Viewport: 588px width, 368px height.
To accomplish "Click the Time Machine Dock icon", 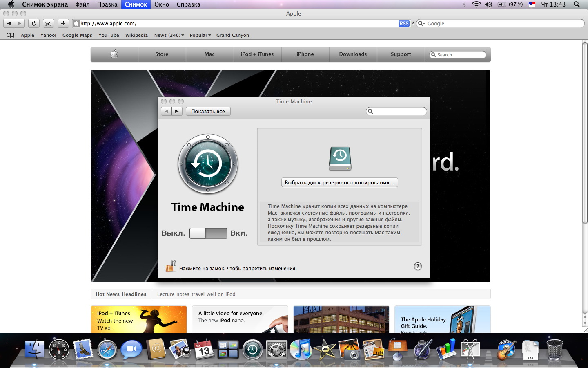I will click(x=252, y=350).
